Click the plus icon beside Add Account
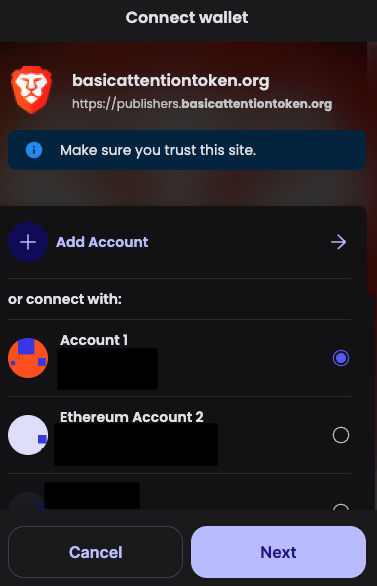The height and width of the screenshot is (586, 377). tap(28, 242)
